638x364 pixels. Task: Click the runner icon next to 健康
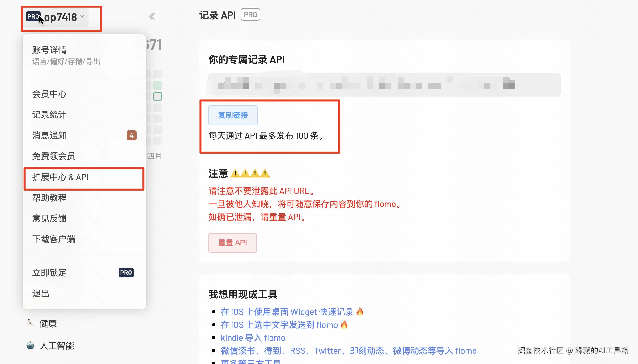30,323
